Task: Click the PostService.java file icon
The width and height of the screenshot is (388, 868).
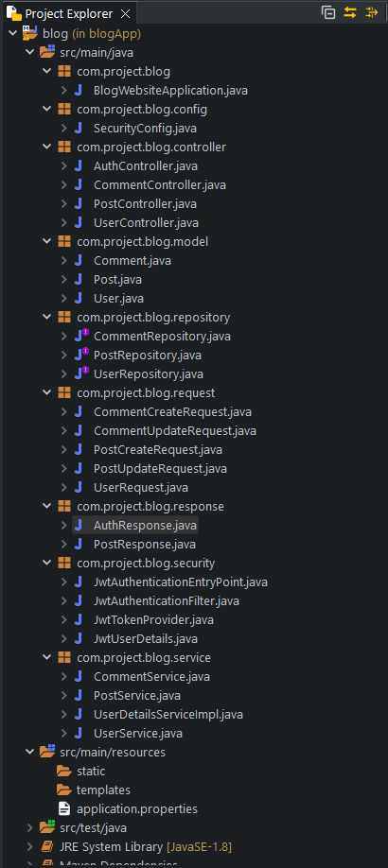Action: (x=79, y=695)
